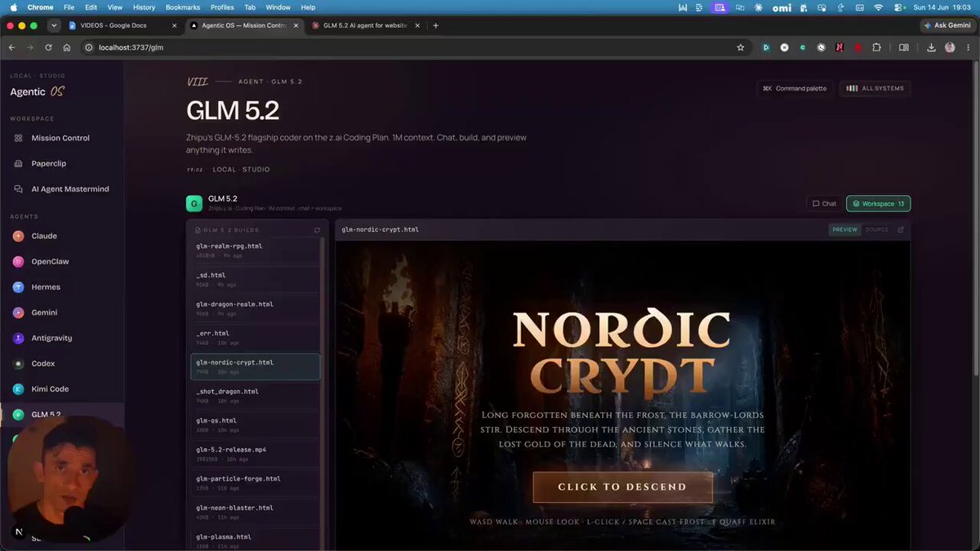Click the green G agent avatar
Image resolution: width=980 pixels, height=551 pixels.
194,203
